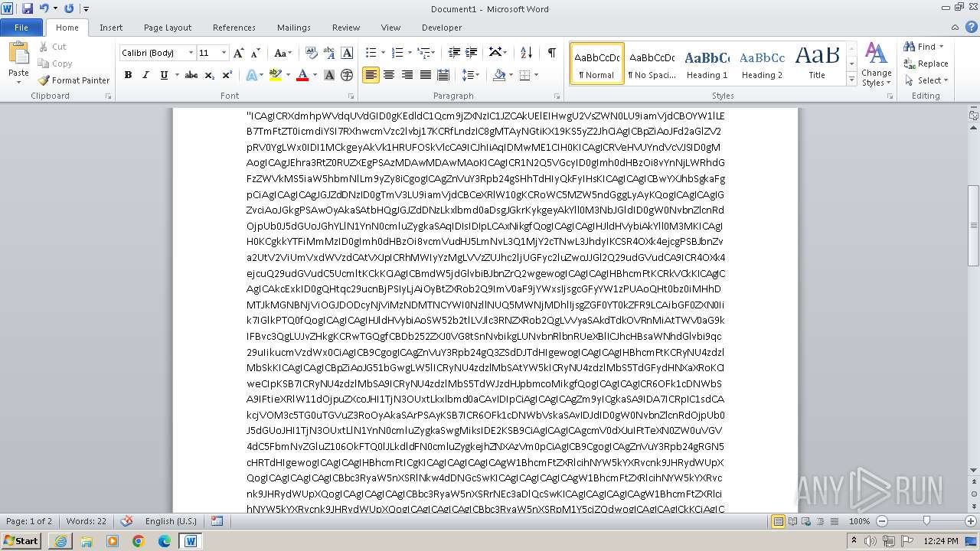Open the Borders dropdown arrow
980x551 pixels.
[536, 75]
